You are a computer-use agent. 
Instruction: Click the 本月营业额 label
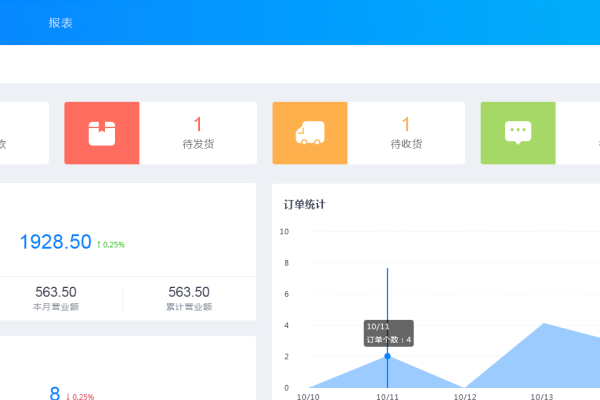click(x=56, y=307)
